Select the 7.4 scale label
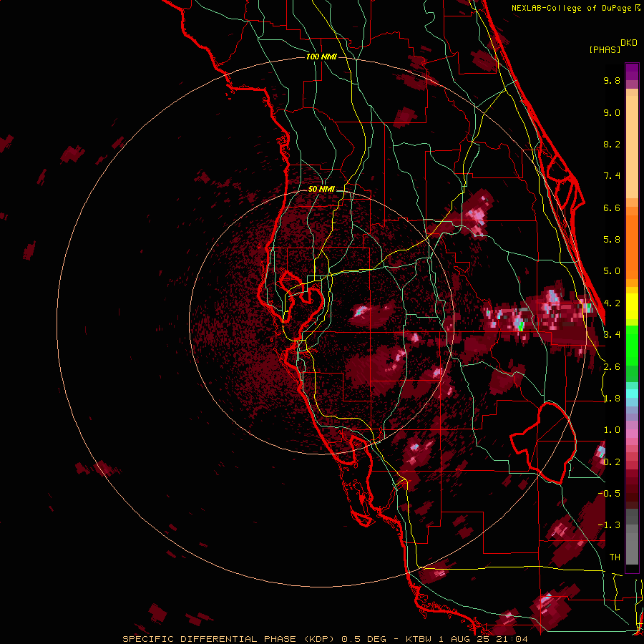This screenshot has width=644, height=644. tap(612, 176)
